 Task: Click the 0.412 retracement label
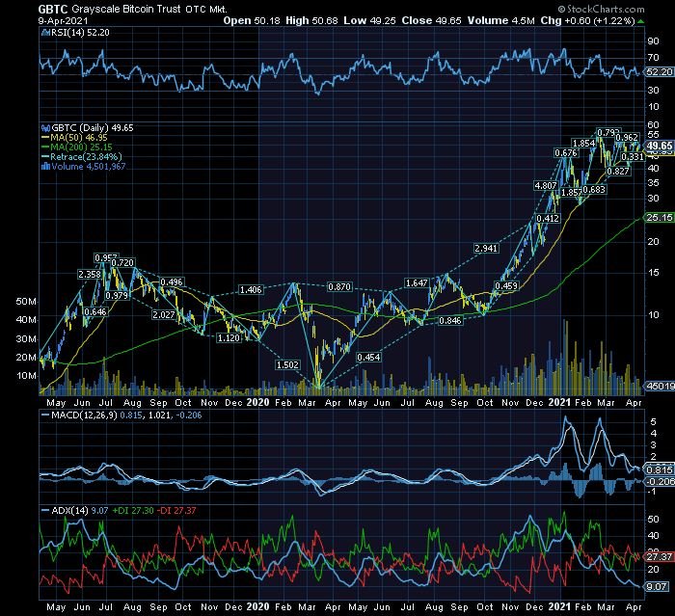[548, 218]
